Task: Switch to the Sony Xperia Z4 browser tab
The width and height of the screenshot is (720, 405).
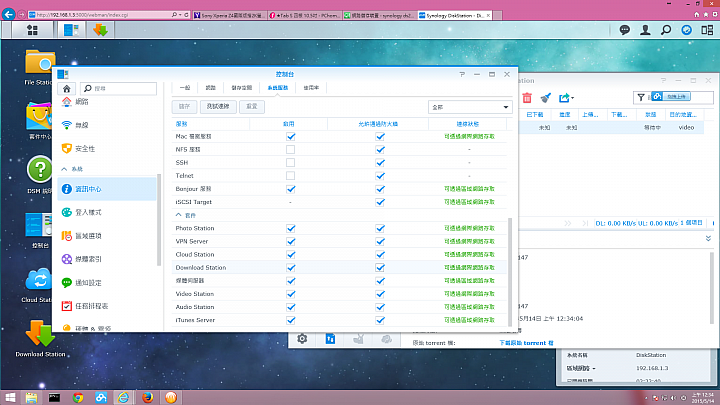Action: coord(230,15)
